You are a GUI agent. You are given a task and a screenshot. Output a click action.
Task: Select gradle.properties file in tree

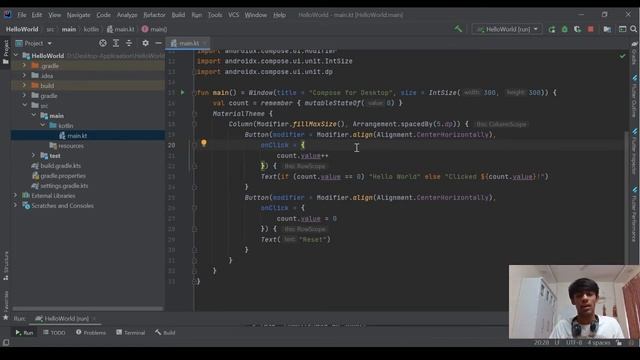[x=63, y=176]
